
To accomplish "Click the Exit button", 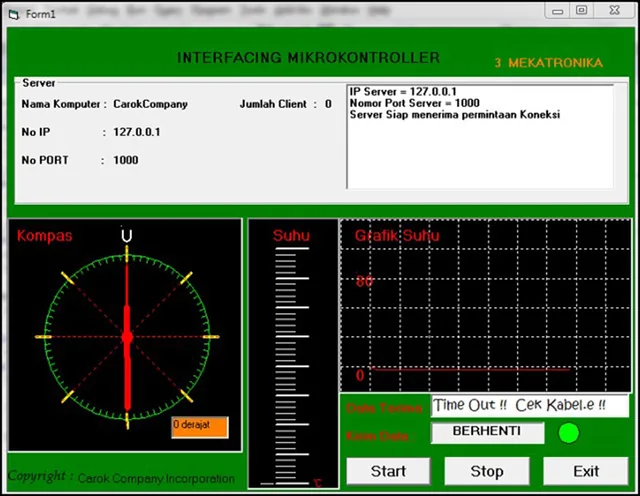I will coord(586,471).
